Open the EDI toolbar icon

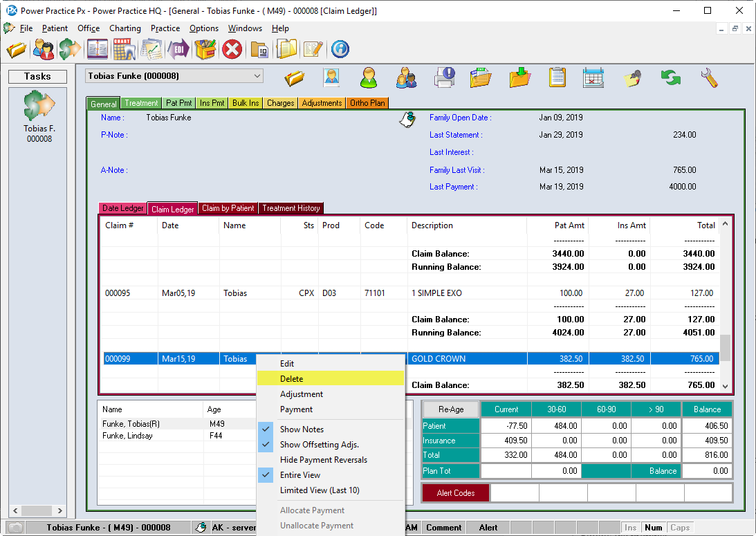(178, 49)
